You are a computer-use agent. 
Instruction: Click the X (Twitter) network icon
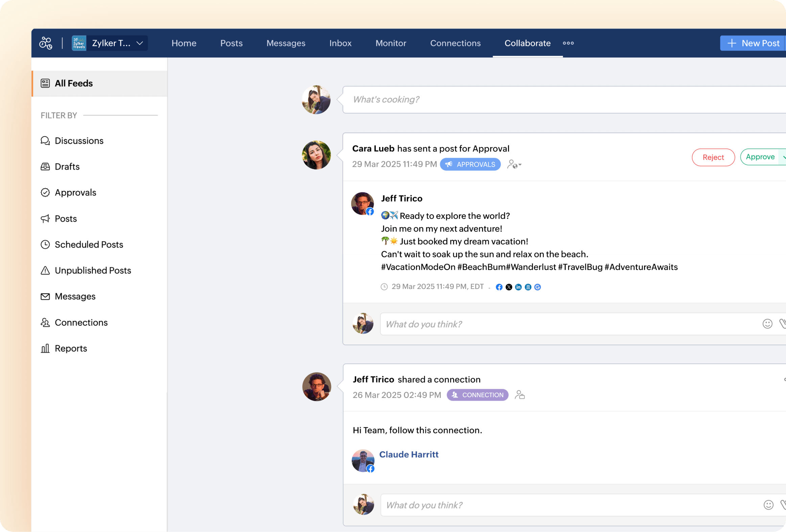pos(509,287)
